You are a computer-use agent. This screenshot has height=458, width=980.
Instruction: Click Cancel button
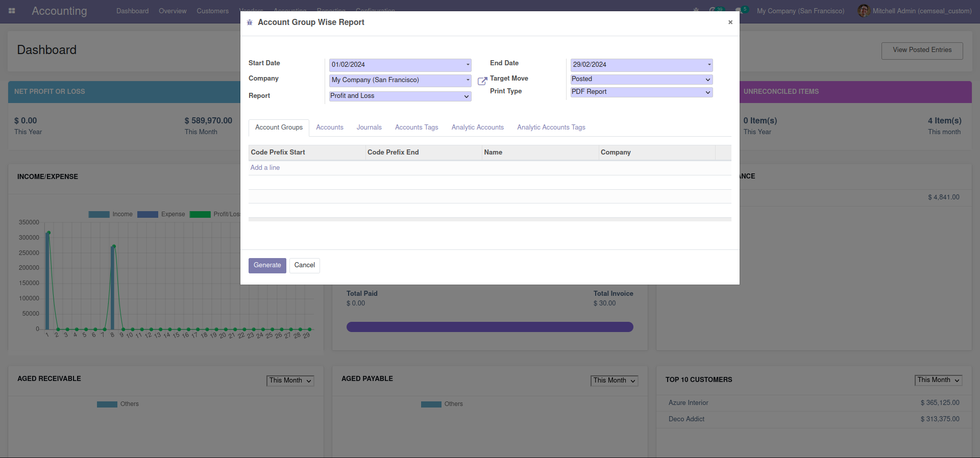point(305,265)
